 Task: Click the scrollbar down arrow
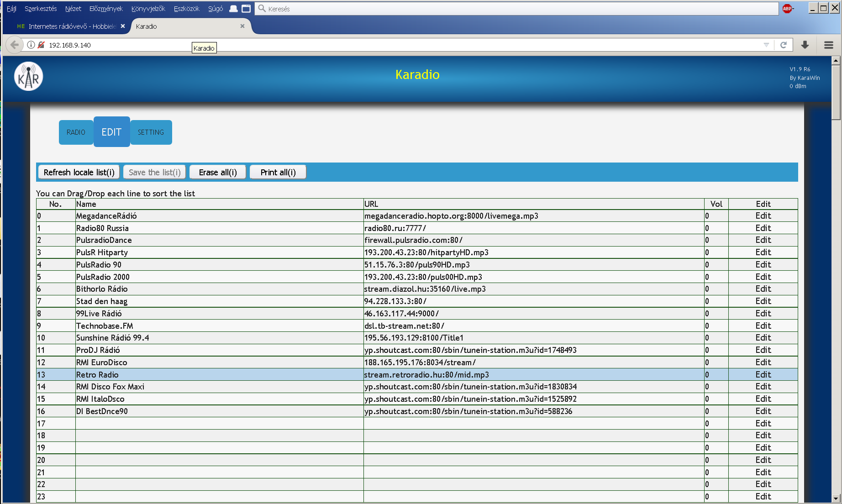[836, 499]
